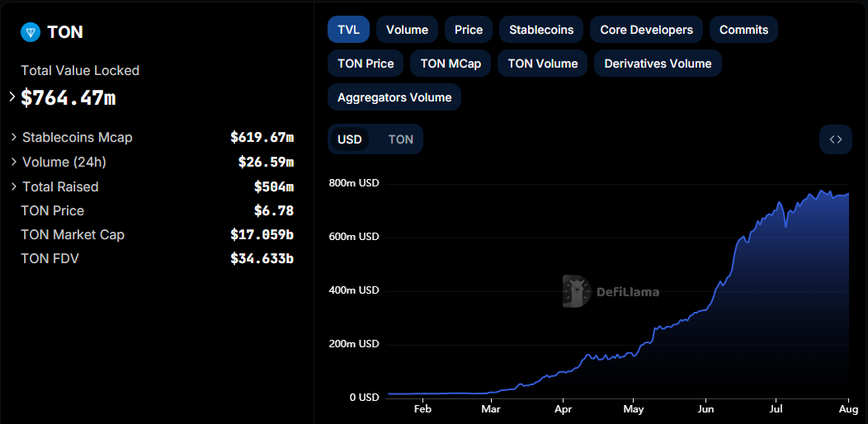Show Commits metric on chart
The image size is (868, 424).
click(x=744, y=30)
